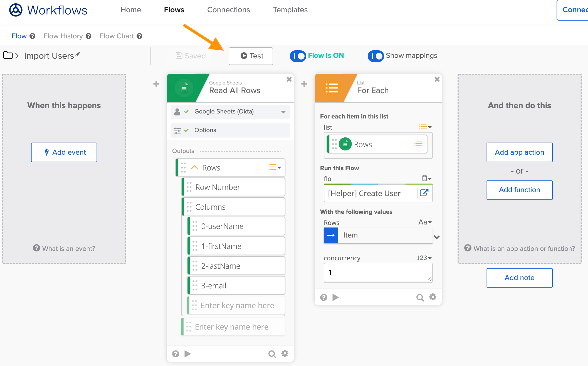Image resolution: width=588 pixels, height=366 pixels.
Task: Open the Google Sheets (Okta) connection dropdown
Action: 283,112
